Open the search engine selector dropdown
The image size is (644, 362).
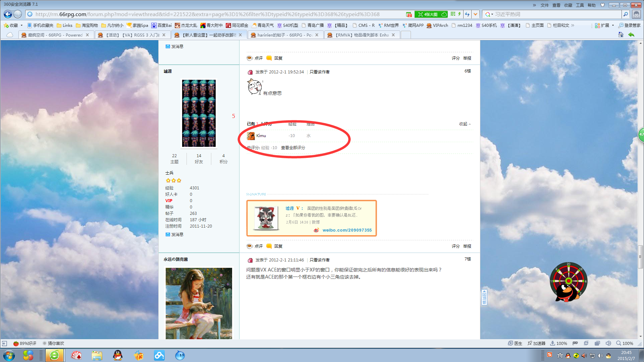[492, 14]
